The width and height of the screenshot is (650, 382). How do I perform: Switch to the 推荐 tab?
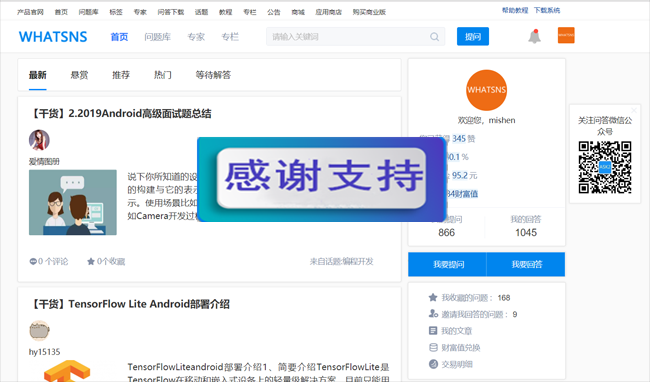pos(121,75)
